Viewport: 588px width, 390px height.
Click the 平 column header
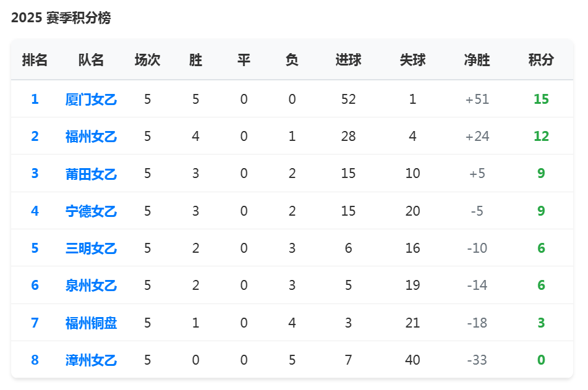coord(244,60)
